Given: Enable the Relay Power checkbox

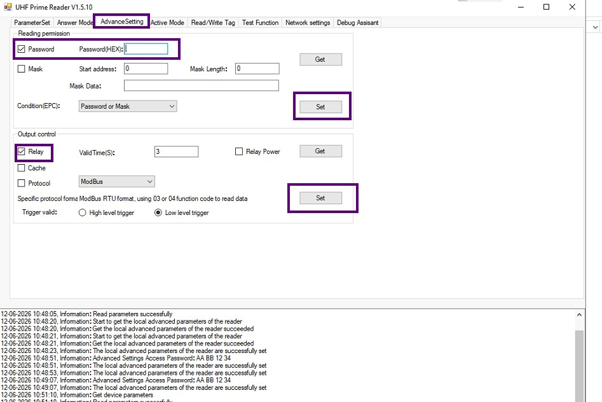Looking at the screenshot, I should tap(239, 152).
